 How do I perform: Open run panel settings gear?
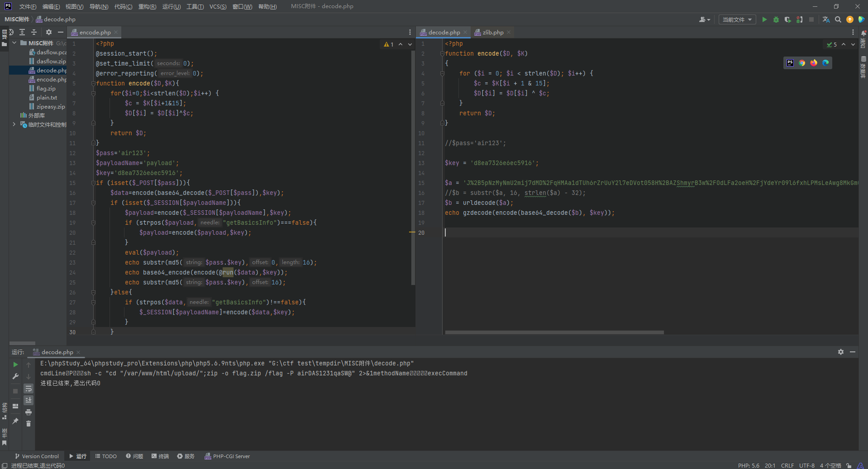[x=841, y=352]
